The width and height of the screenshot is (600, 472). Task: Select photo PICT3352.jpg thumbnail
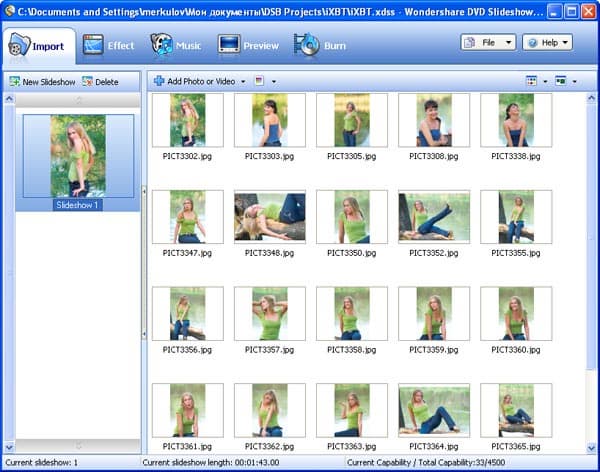pos(434,217)
